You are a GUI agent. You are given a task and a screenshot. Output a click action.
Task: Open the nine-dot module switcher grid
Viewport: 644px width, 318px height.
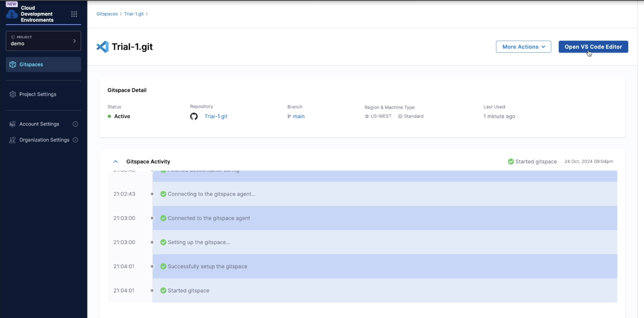(x=74, y=14)
